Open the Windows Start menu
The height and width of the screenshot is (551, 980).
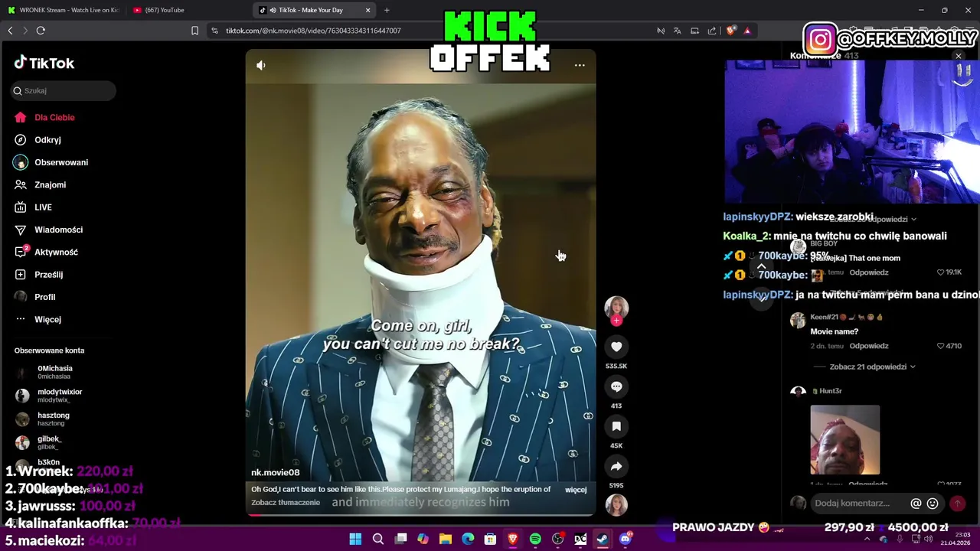[x=355, y=540]
